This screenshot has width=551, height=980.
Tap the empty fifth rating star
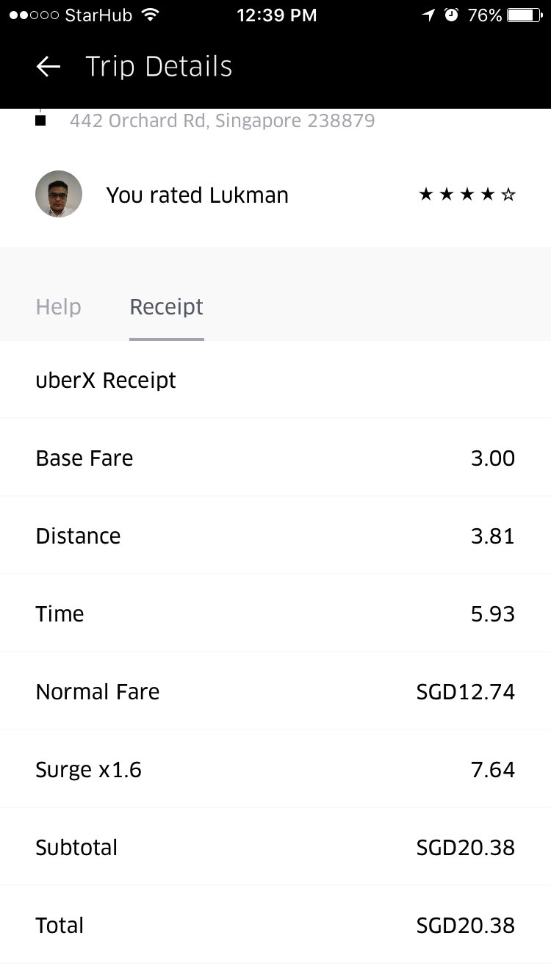(x=508, y=195)
